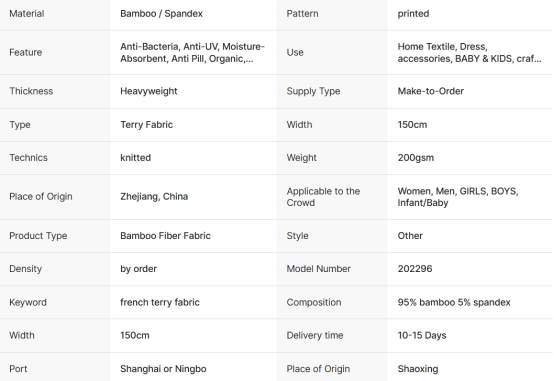Click the printed pattern value
Image resolution: width=554 pixels, height=381 pixels.
tap(413, 14)
